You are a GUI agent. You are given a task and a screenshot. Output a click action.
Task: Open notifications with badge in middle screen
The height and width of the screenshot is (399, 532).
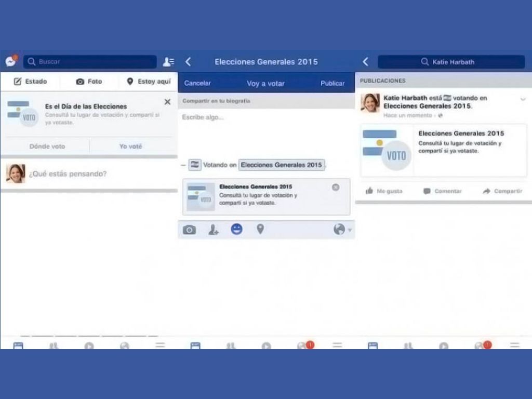[304, 345]
